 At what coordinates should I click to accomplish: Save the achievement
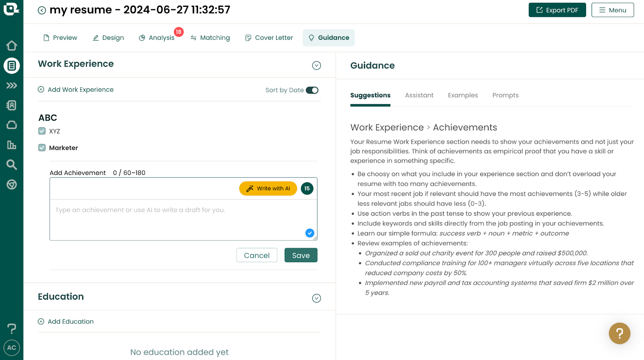click(x=301, y=255)
